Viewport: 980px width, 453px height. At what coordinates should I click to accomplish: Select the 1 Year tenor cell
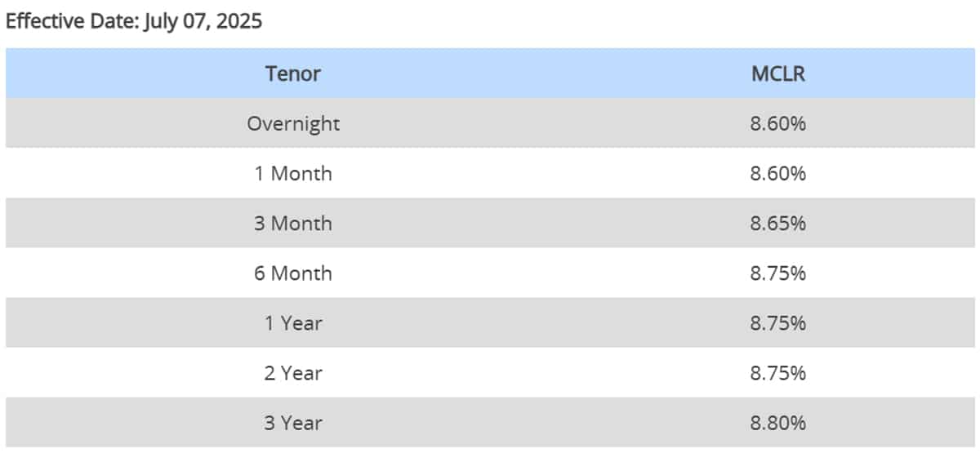tap(292, 322)
